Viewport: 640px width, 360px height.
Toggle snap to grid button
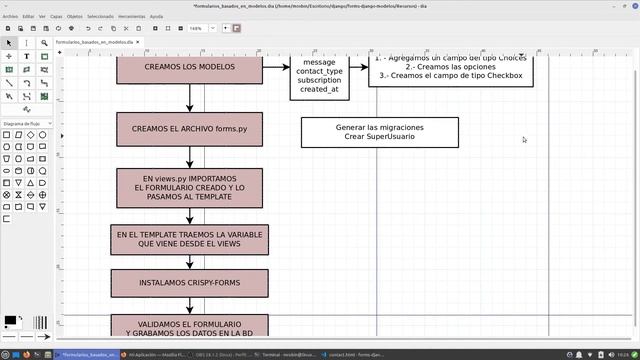tap(226, 29)
